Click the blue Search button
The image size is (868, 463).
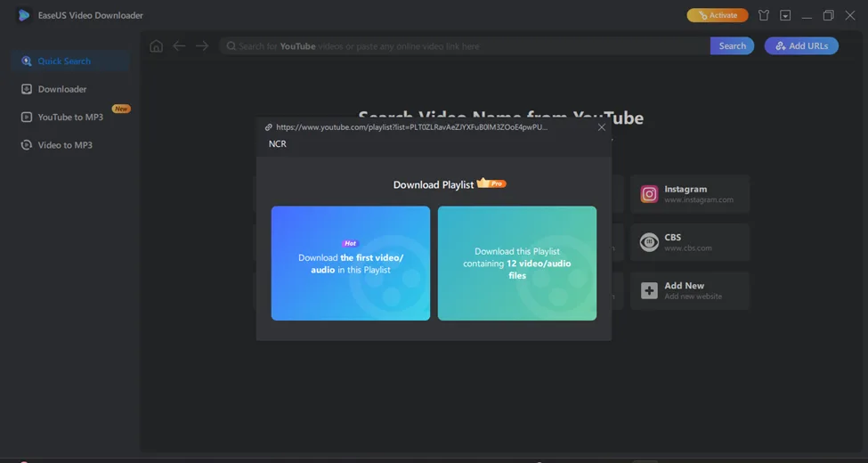coord(732,46)
